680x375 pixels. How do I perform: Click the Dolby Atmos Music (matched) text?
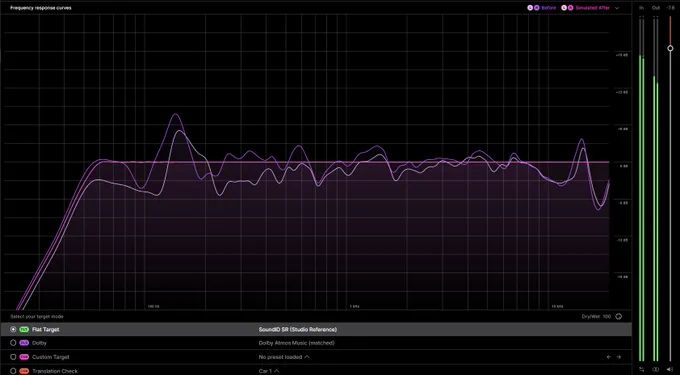(297, 343)
